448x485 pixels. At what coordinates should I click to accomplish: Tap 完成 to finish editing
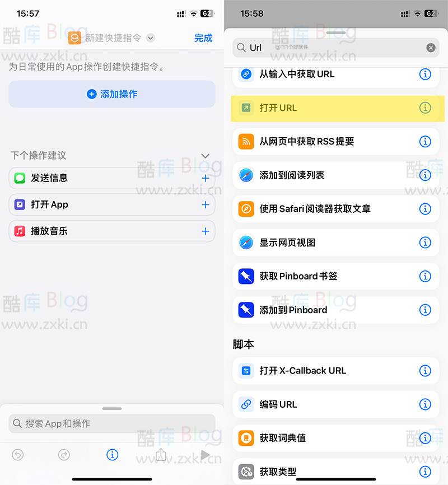pos(203,38)
